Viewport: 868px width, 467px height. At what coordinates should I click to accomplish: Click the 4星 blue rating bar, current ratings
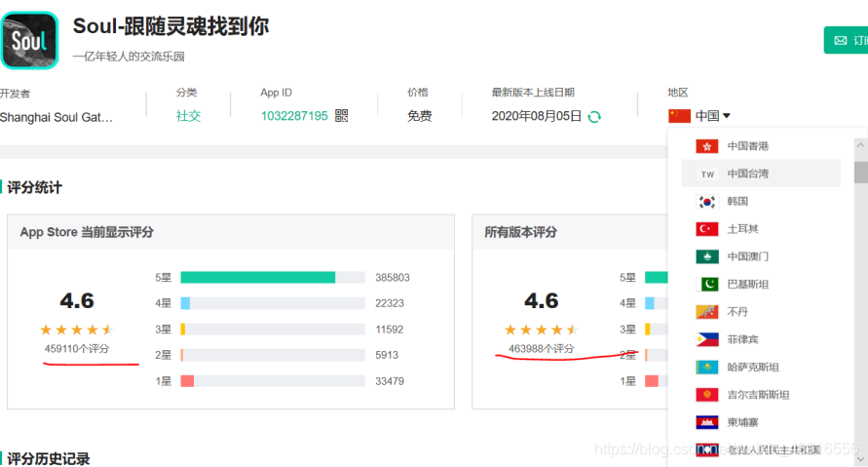click(x=185, y=303)
